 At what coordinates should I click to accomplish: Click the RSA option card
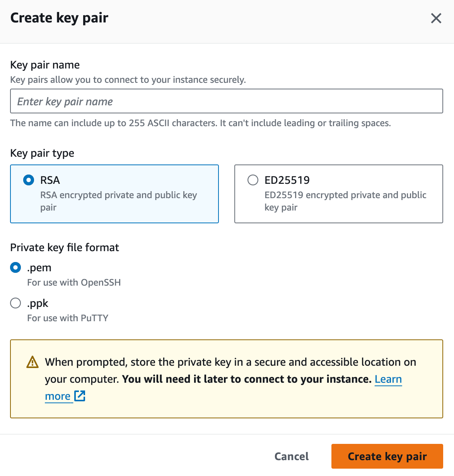[x=114, y=194]
